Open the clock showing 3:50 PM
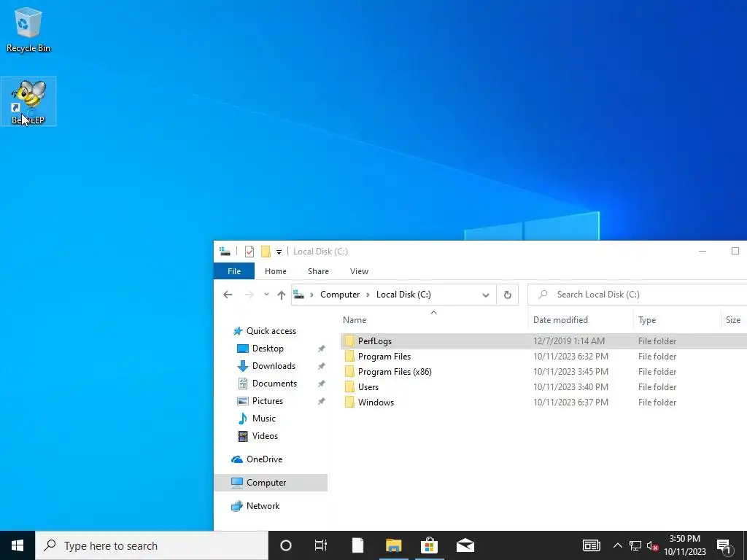The height and width of the screenshot is (560, 747). click(x=684, y=545)
